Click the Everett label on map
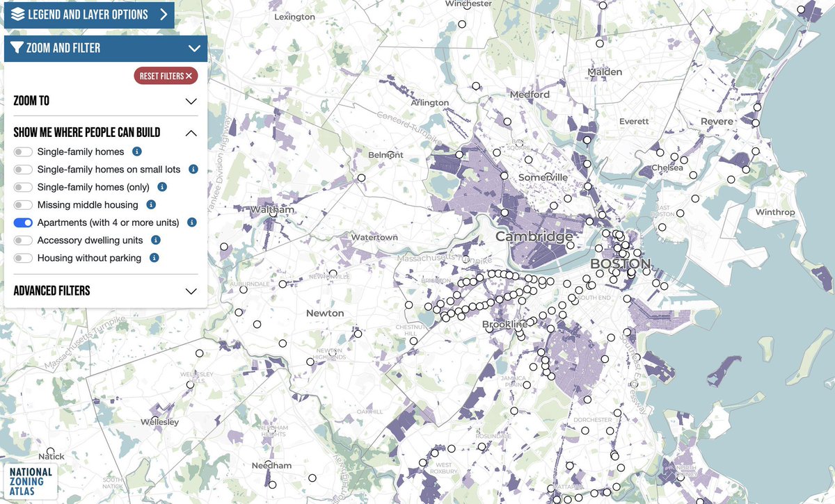Viewport: 835px width, 504px height. point(634,121)
